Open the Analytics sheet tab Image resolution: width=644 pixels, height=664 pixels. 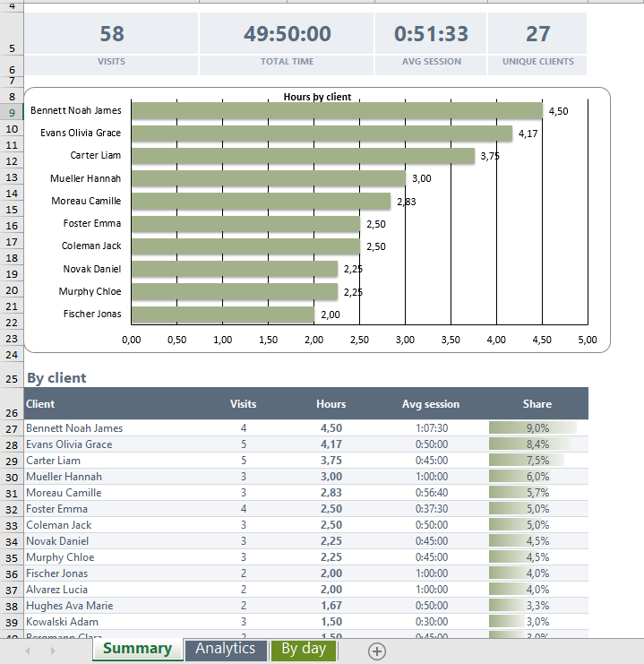tap(226, 649)
